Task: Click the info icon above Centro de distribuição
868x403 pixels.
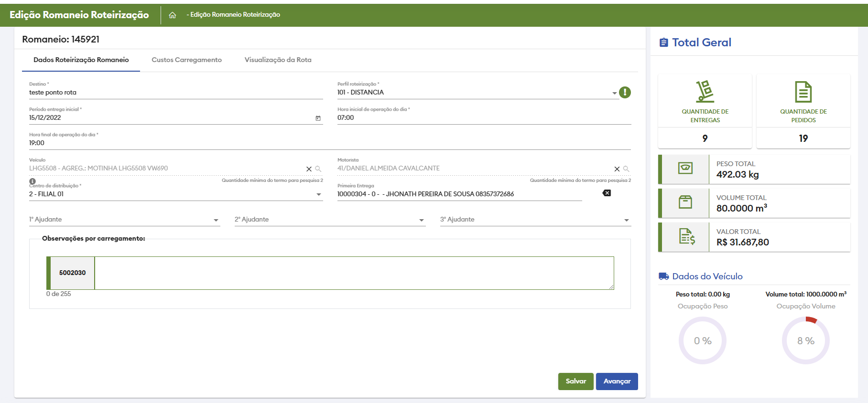Action: point(33,181)
